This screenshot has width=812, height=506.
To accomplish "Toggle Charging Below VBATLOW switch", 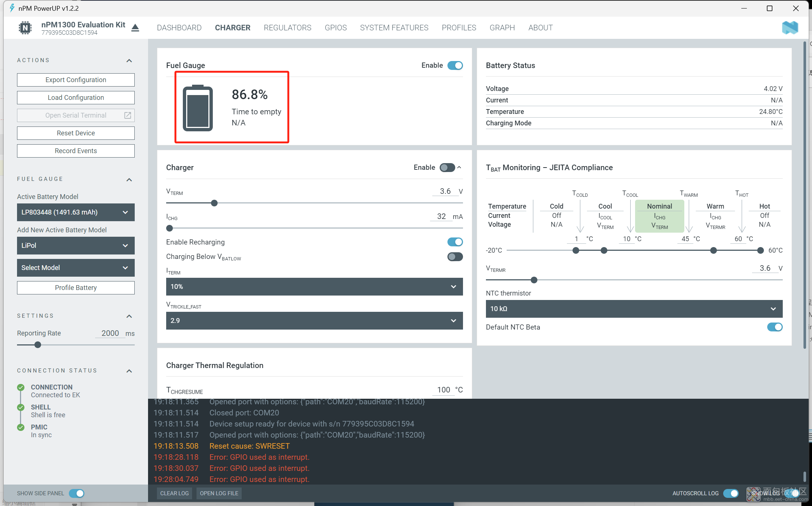I will point(455,257).
